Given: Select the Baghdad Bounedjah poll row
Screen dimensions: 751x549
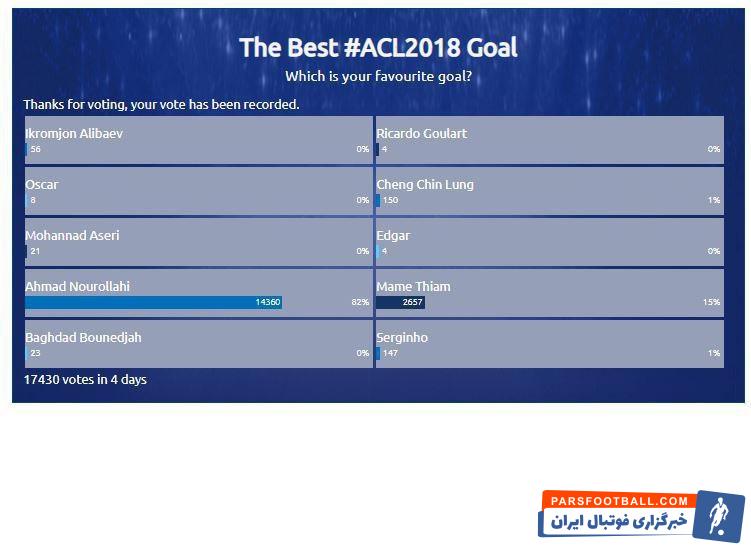Looking at the screenshot, I should pyautogui.click(x=199, y=344).
